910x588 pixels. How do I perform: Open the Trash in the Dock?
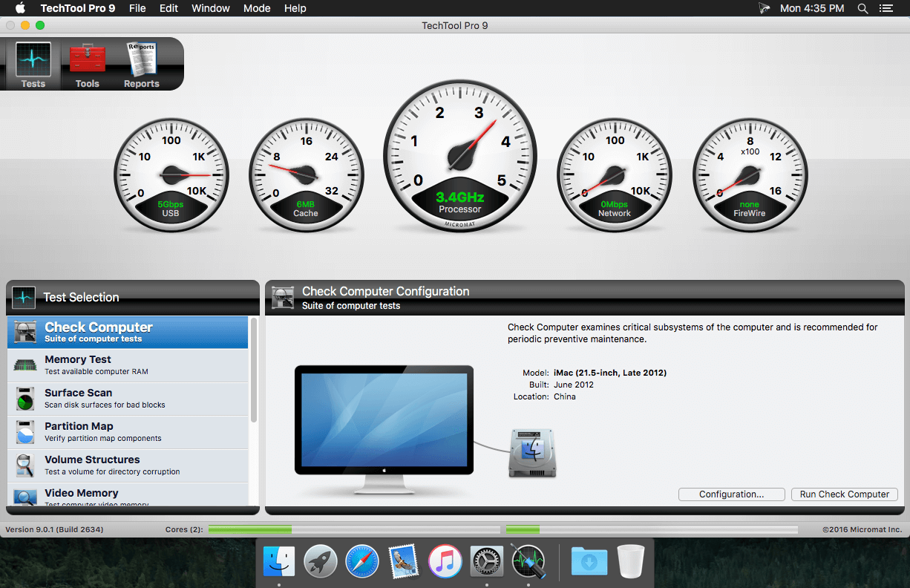point(631,561)
